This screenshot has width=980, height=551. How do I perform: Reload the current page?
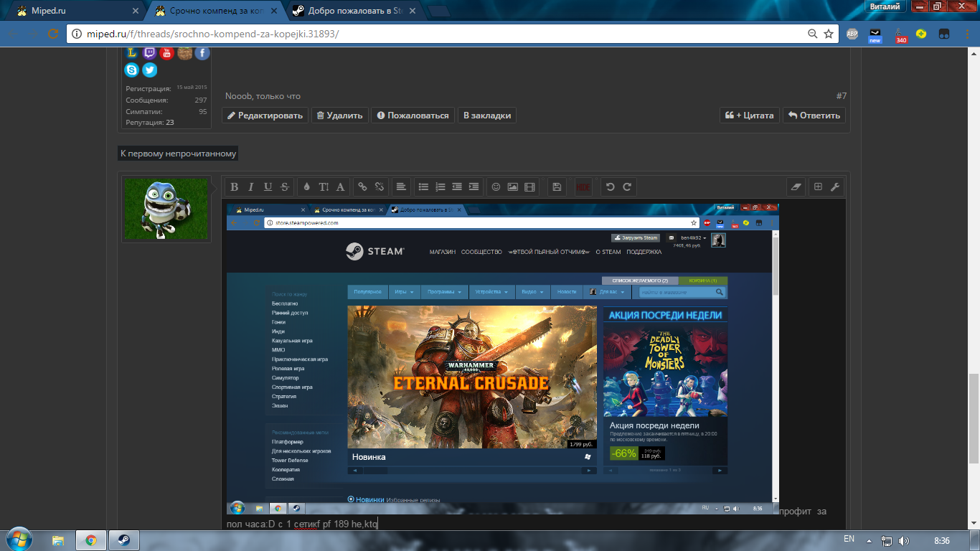pos(52,34)
